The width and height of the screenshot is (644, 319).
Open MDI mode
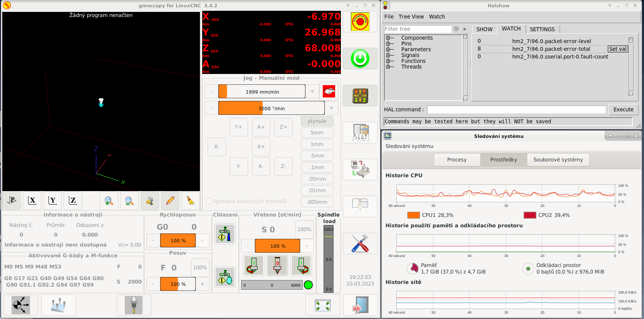(360, 133)
